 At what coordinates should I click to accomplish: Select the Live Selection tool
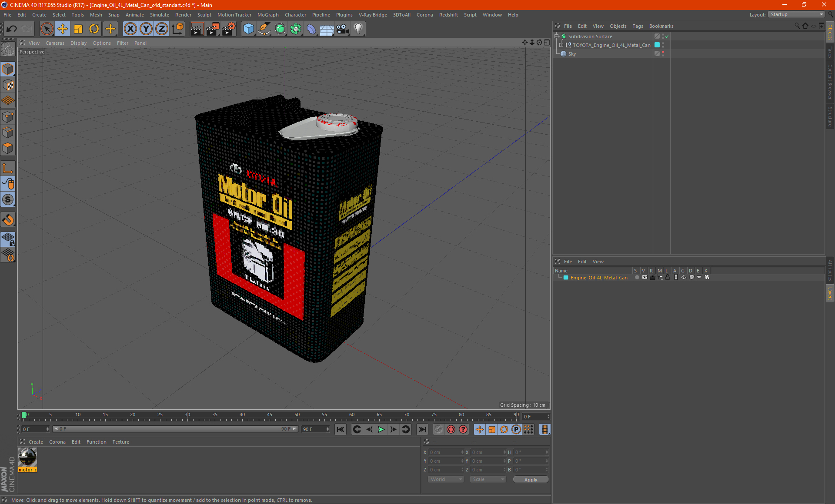[47, 29]
